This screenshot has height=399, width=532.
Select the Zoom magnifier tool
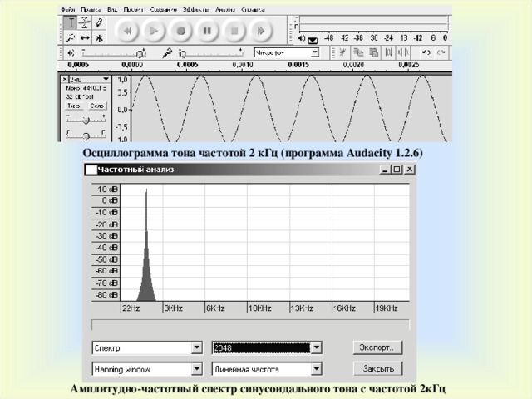71,37
